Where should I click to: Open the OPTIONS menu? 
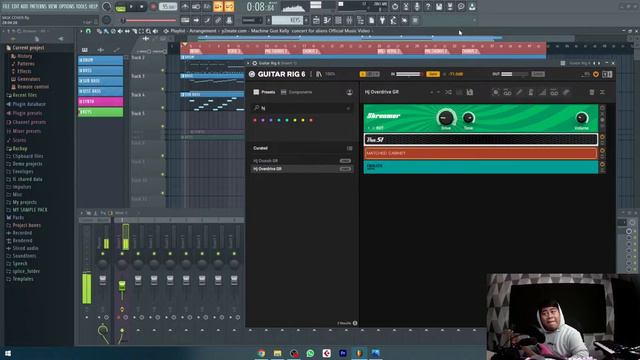tap(67, 7)
